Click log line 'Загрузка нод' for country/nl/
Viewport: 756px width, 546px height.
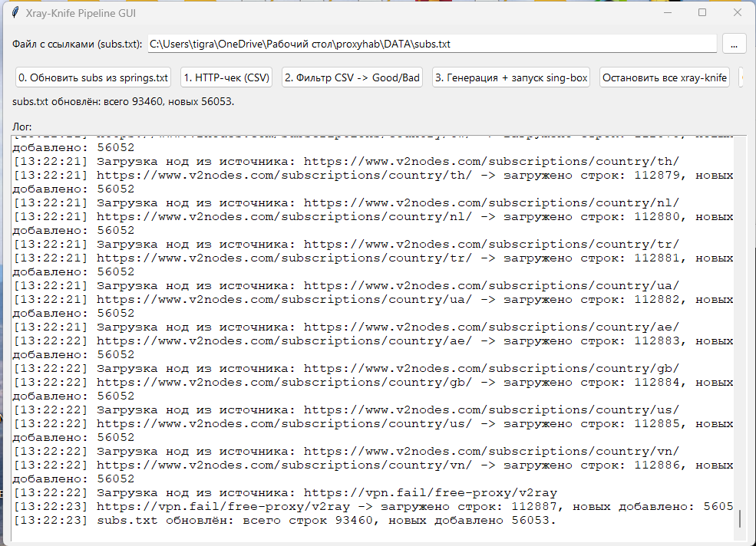click(346, 203)
